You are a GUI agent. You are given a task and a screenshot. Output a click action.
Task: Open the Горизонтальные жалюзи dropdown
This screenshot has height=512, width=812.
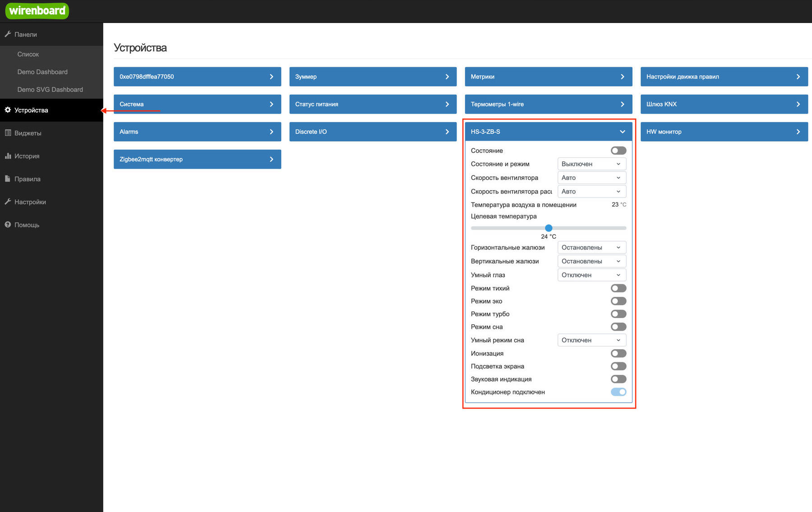591,248
